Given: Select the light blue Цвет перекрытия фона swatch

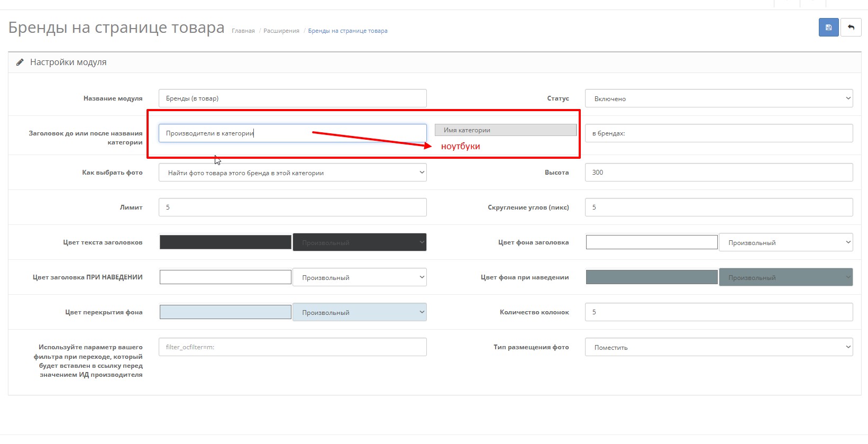Looking at the screenshot, I should tap(225, 312).
